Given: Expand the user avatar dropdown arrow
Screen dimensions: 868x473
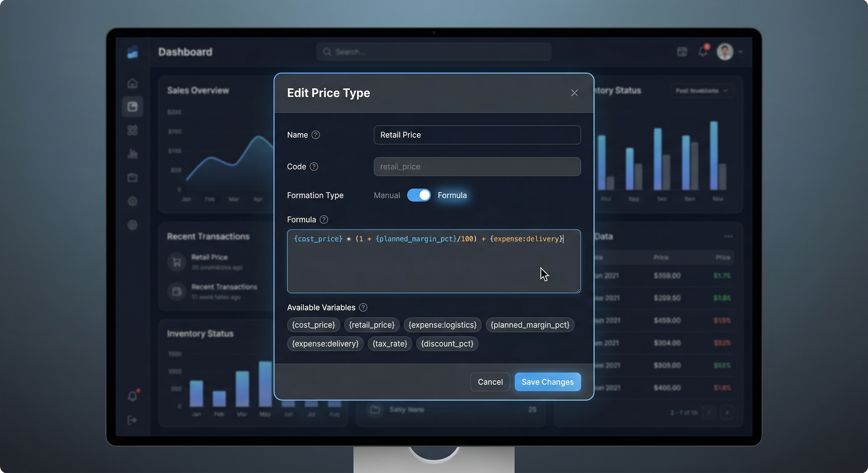Looking at the screenshot, I should click(x=740, y=52).
